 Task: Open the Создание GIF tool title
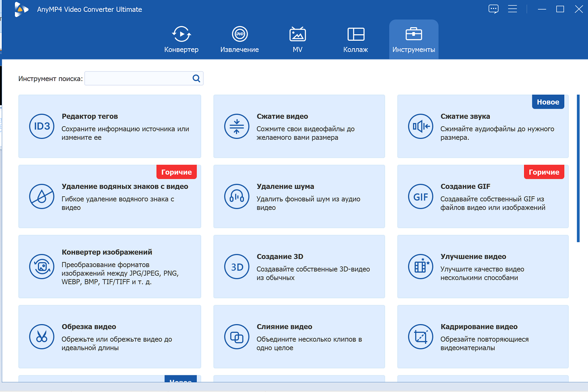[466, 187]
